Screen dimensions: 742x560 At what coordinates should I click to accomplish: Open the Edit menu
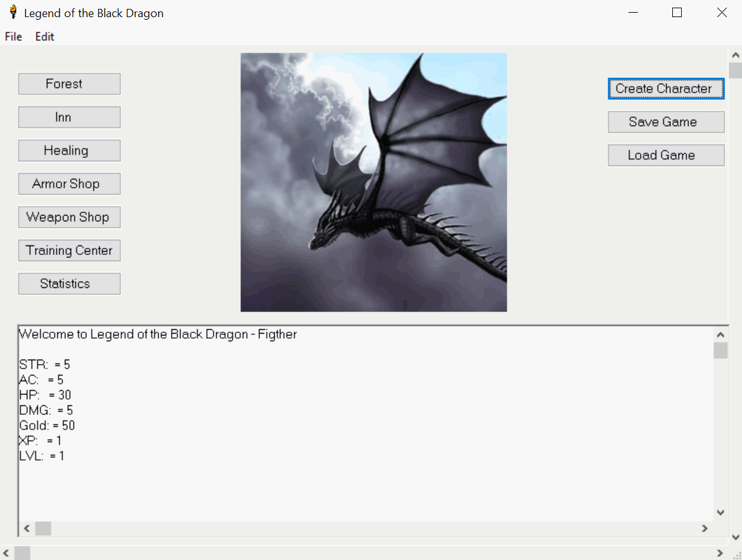click(44, 37)
